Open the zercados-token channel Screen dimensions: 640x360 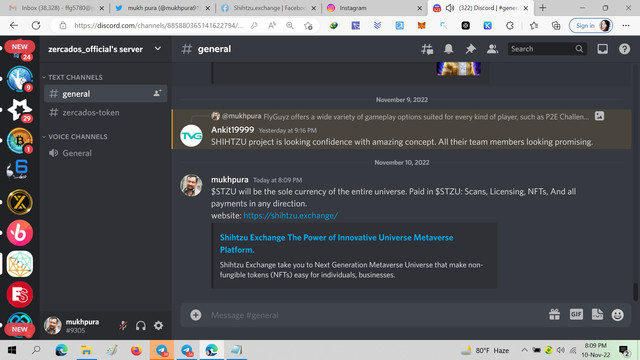pyautogui.click(x=105, y=112)
